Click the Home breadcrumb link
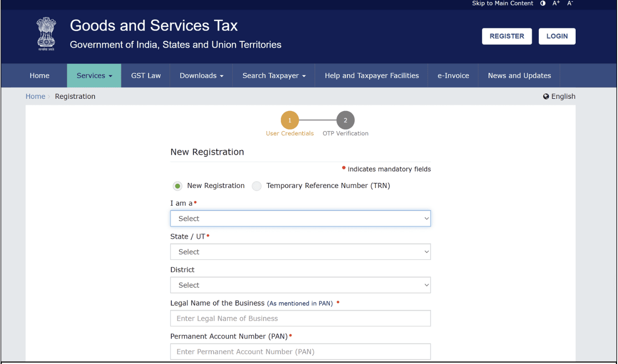 coord(36,96)
